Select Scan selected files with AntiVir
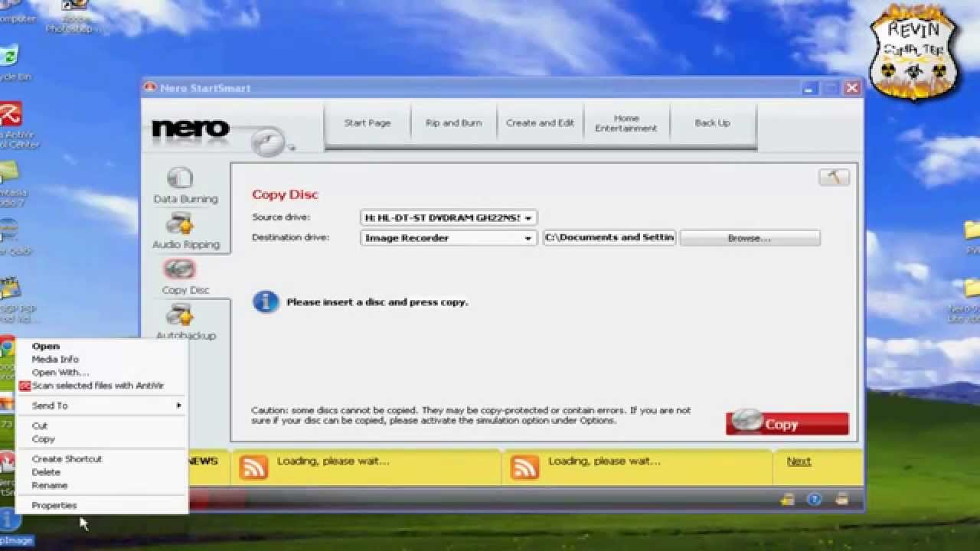Image resolution: width=980 pixels, height=551 pixels. tap(102, 386)
